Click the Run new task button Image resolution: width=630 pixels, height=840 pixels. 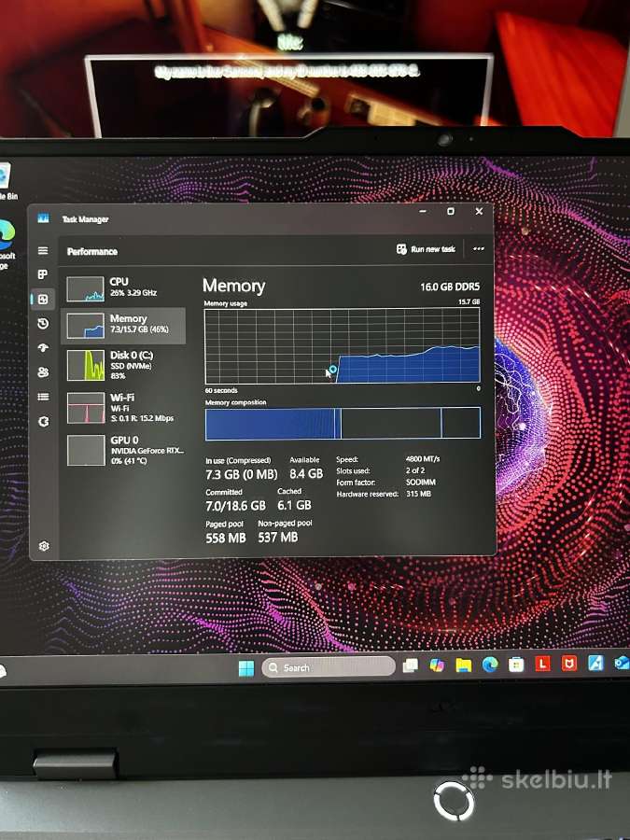click(x=426, y=249)
